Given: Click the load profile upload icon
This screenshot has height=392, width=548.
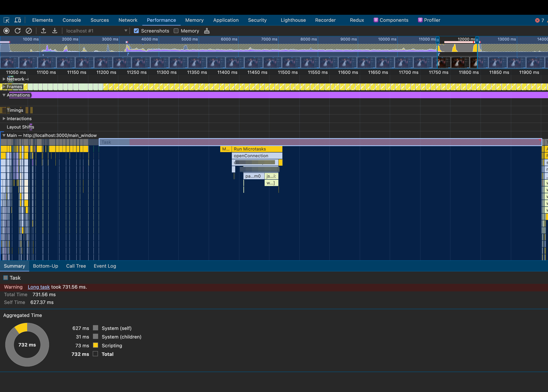Looking at the screenshot, I should pyautogui.click(x=44, y=31).
